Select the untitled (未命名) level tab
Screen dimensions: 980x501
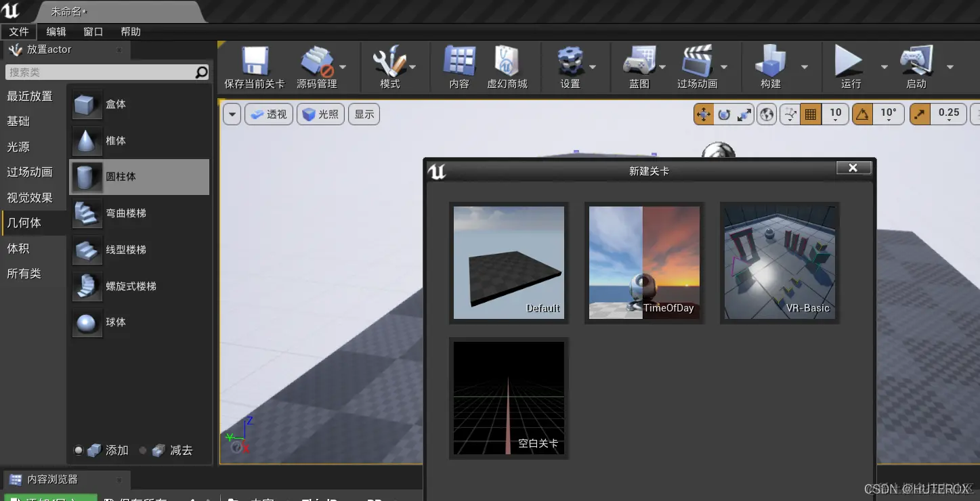119,12
